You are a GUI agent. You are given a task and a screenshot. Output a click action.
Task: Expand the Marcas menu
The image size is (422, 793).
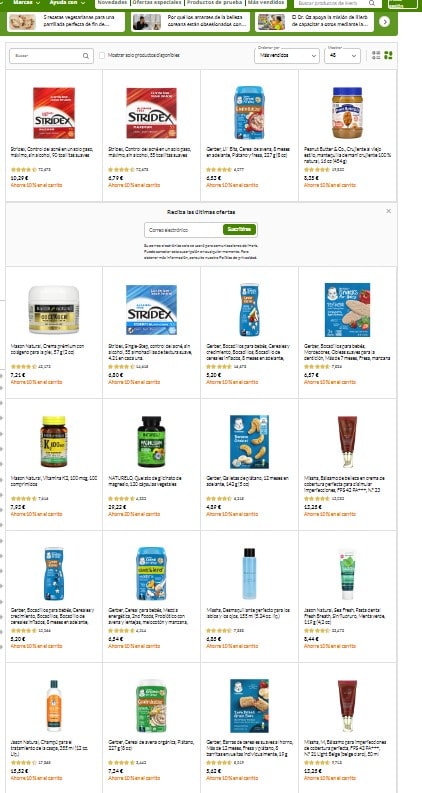pyautogui.click(x=26, y=3)
